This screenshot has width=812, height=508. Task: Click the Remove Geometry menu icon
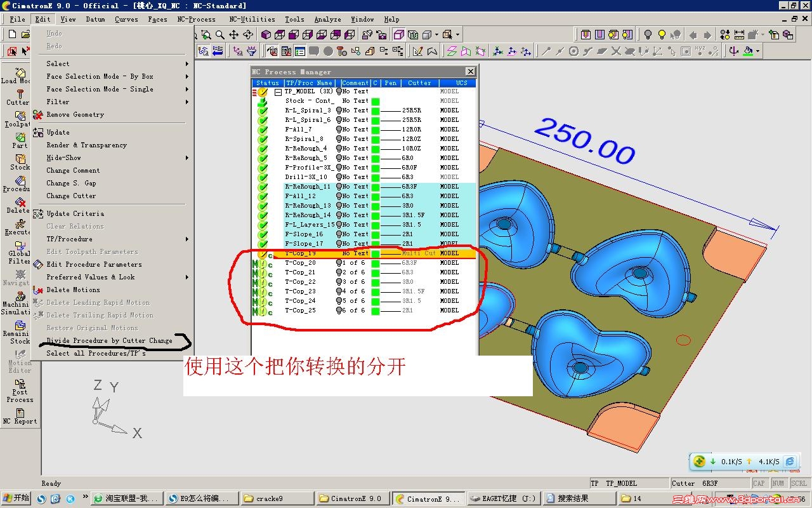tap(38, 115)
